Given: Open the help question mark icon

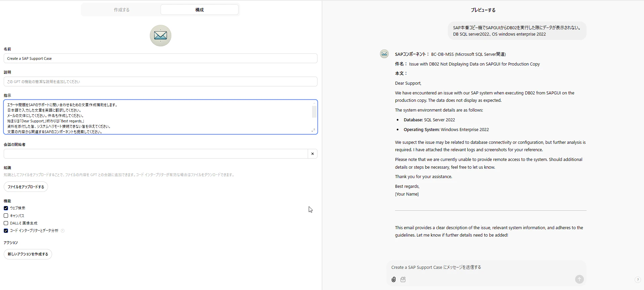Looking at the screenshot, I should click(638, 280).
